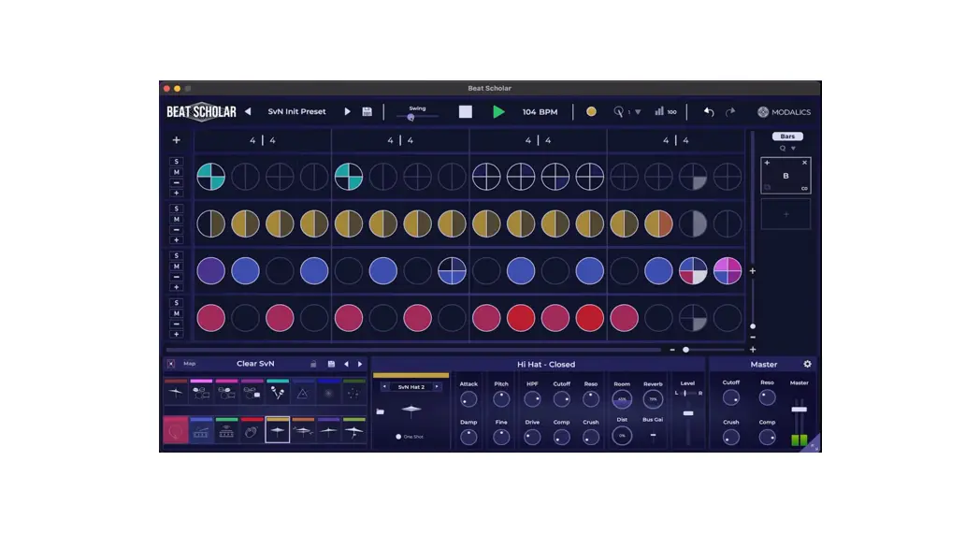
Task: Toggle the lock icon next to Clear SvN
Action: (313, 364)
